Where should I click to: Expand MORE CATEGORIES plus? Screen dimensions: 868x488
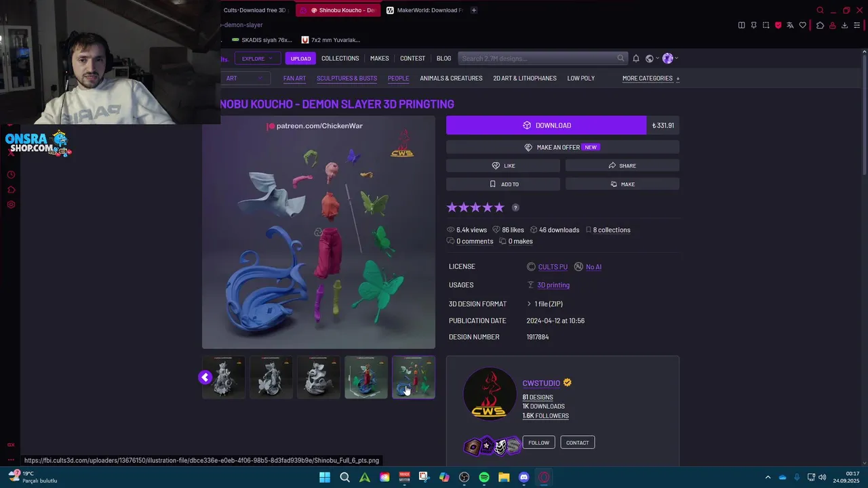[x=651, y=78]
